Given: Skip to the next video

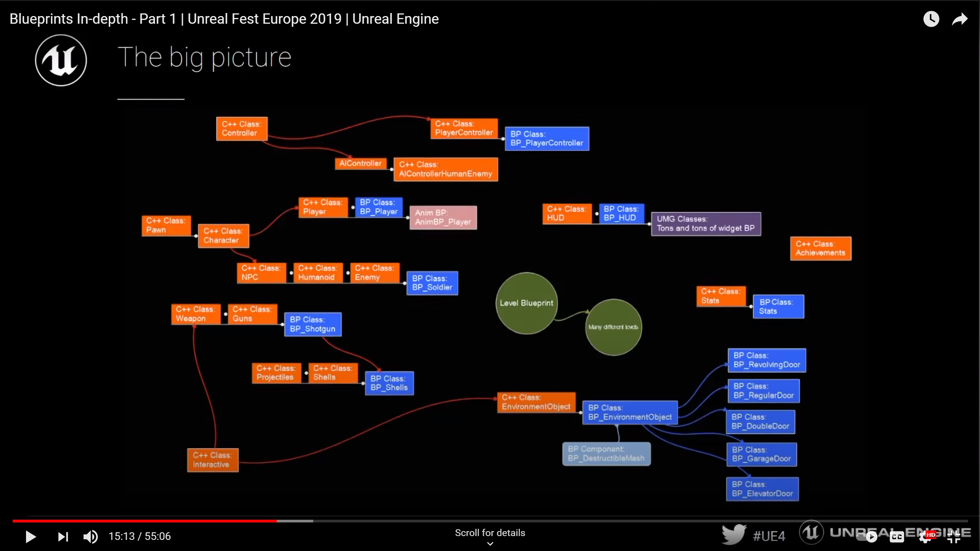Looking at the screenshot, I should pos(63,536).
